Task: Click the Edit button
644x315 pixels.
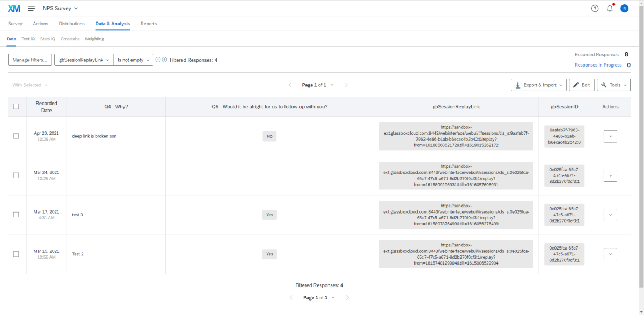Action: pyautogui.click(x=582, y=85)
